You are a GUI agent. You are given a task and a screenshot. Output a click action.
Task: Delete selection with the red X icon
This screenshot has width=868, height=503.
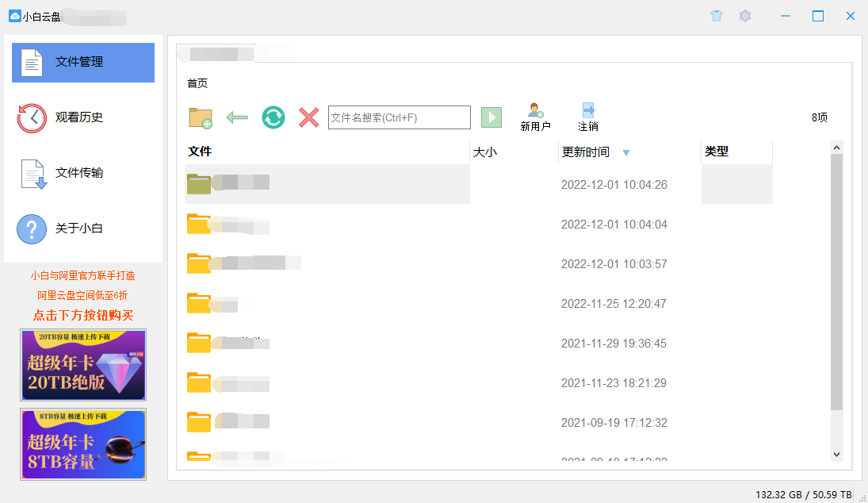click(308, 117)
